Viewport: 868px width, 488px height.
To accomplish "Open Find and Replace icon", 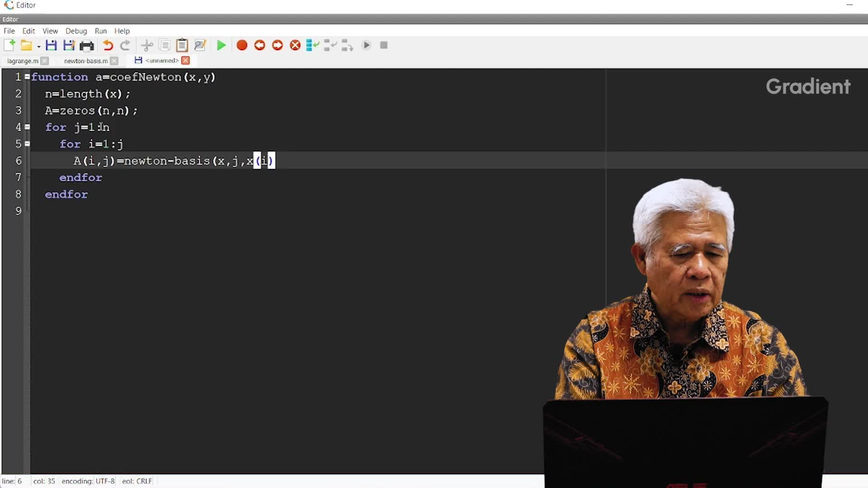I will point(200,45).
